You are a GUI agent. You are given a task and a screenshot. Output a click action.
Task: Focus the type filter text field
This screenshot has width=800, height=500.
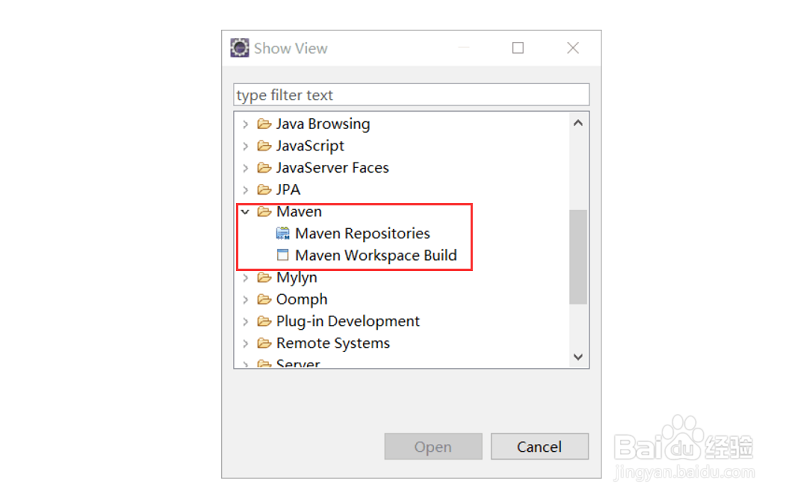(x=411, y=95)
